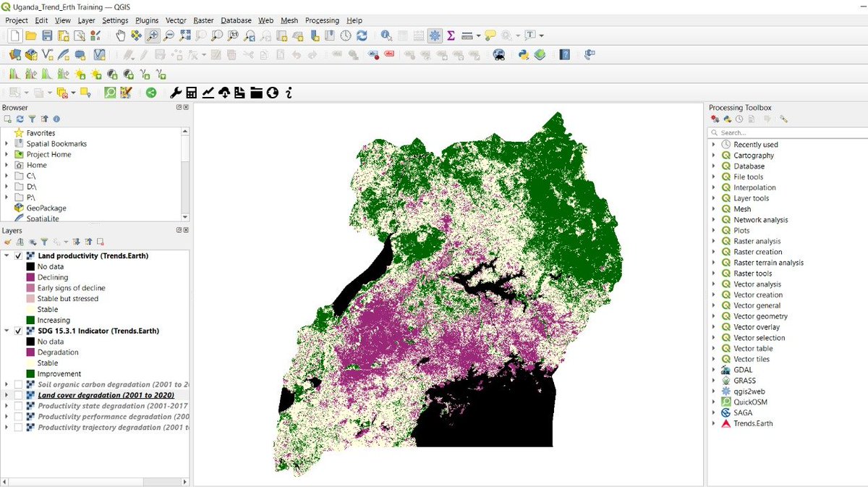
Task: Expand the C:\ drive in Browser
Action: click(x=7, y=176)
